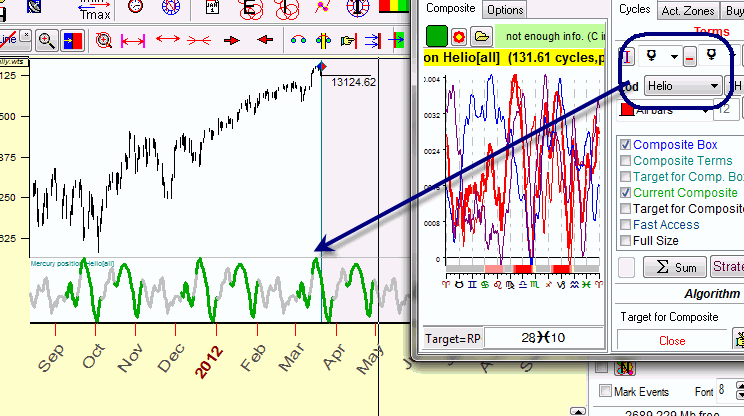Image resolution: width=744 pixels, height=416 pixels.
Task: Click the pointing hand icon
Action: [x=348, y=41]
